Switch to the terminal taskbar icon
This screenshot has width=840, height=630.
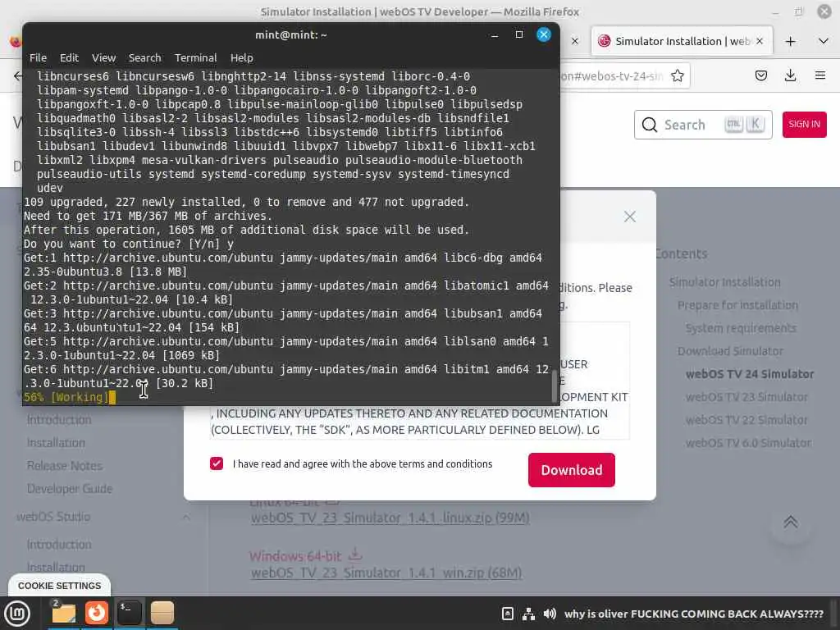point(129,613)
